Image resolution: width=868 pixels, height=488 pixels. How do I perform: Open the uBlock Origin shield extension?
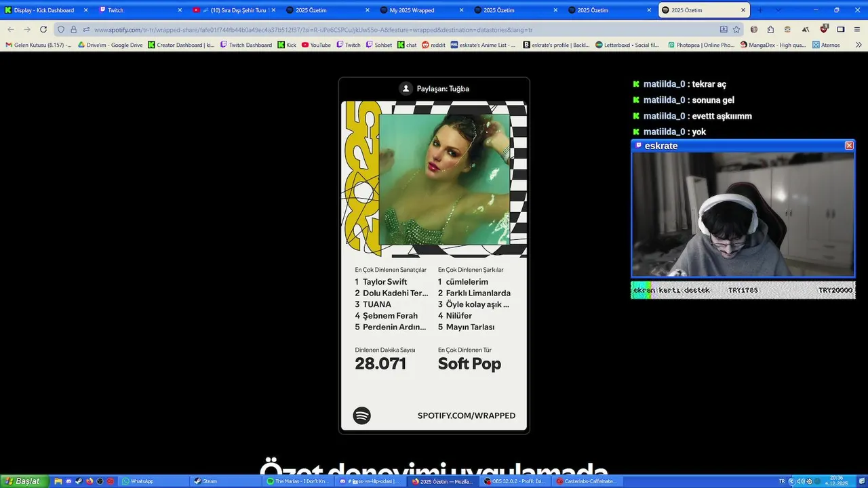pyautogui.click(x=824, y=29)
